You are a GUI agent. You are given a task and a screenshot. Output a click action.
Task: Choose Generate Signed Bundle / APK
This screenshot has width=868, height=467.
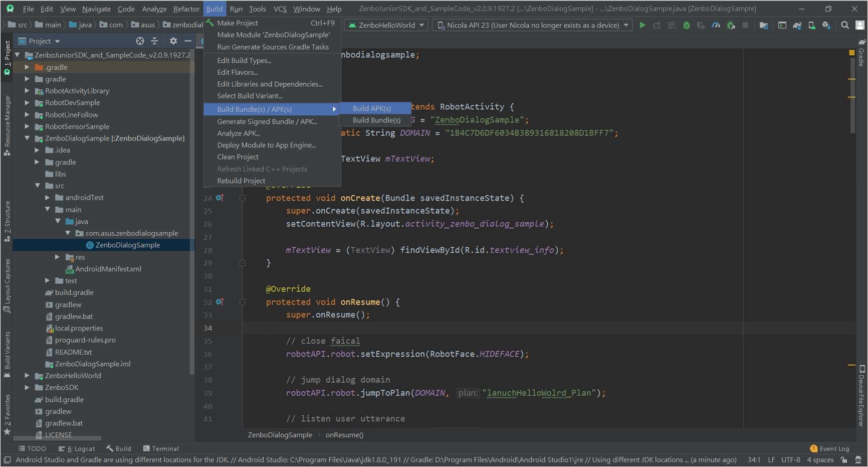click(272, 121)
